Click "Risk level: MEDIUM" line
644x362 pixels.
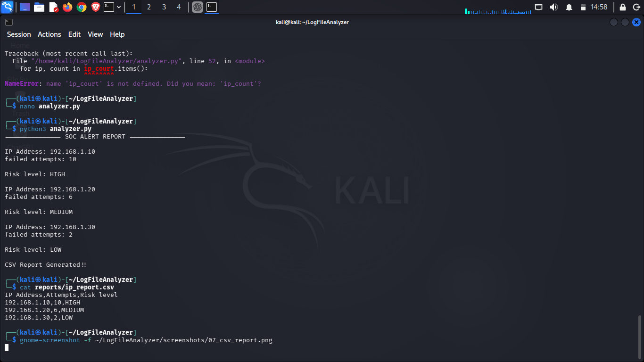click(39, 212)
